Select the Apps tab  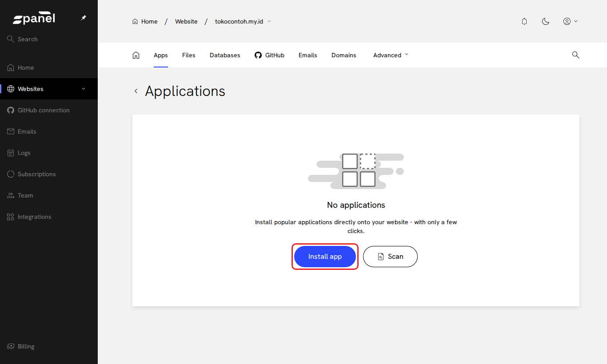pyautogui.click(x=161, y=55)
